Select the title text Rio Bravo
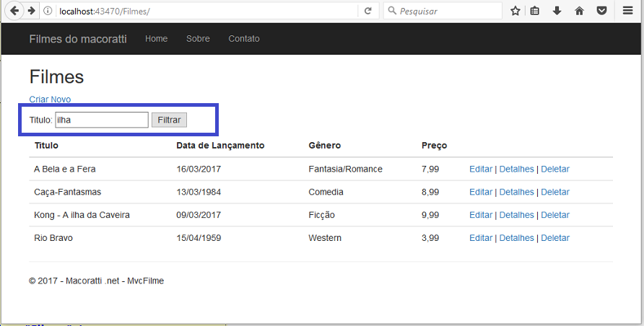 click(x=53, y=238)
